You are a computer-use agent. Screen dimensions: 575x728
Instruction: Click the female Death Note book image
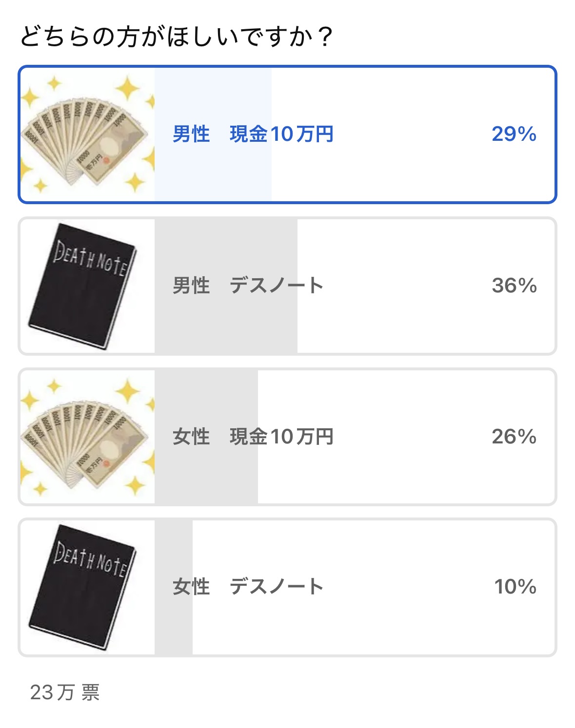(87, 587)
